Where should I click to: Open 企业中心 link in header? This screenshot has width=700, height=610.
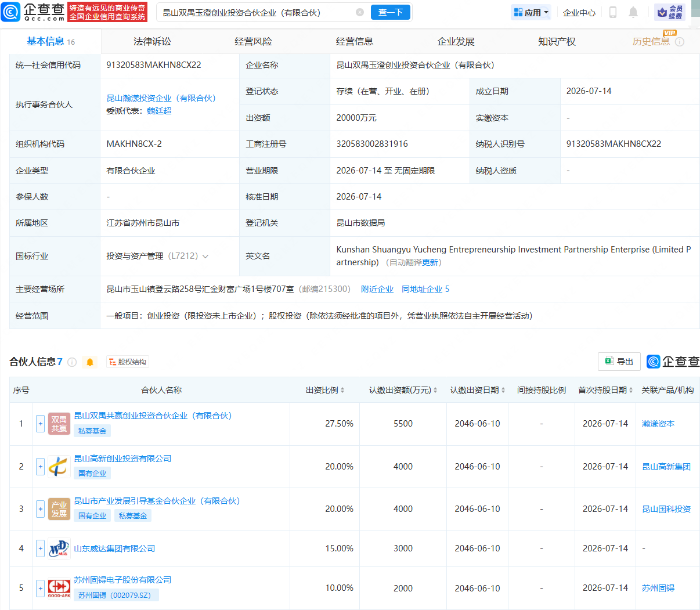click(x=579, y=12)
